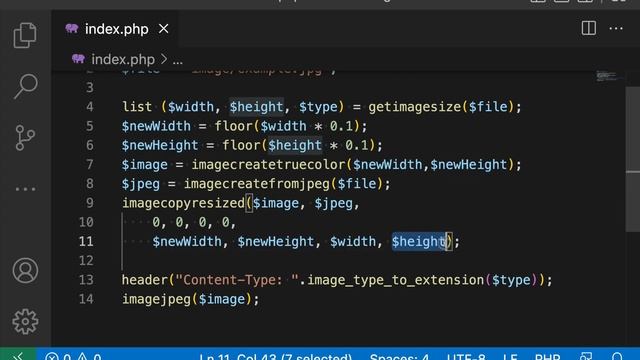Click the imagecopyresized function on line 9
Screen dimensions: 640x360
pos(183,203)
